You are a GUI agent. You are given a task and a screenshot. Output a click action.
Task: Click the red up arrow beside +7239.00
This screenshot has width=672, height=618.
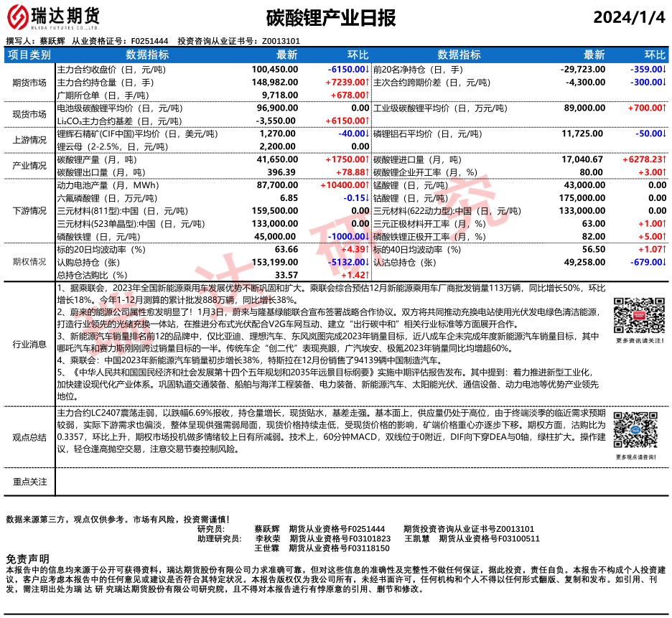point(368,83)
